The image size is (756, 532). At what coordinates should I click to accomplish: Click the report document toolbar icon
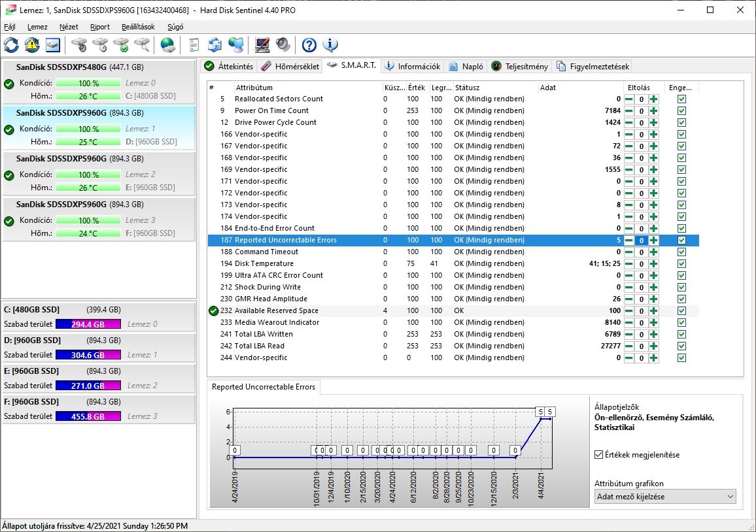194,45
